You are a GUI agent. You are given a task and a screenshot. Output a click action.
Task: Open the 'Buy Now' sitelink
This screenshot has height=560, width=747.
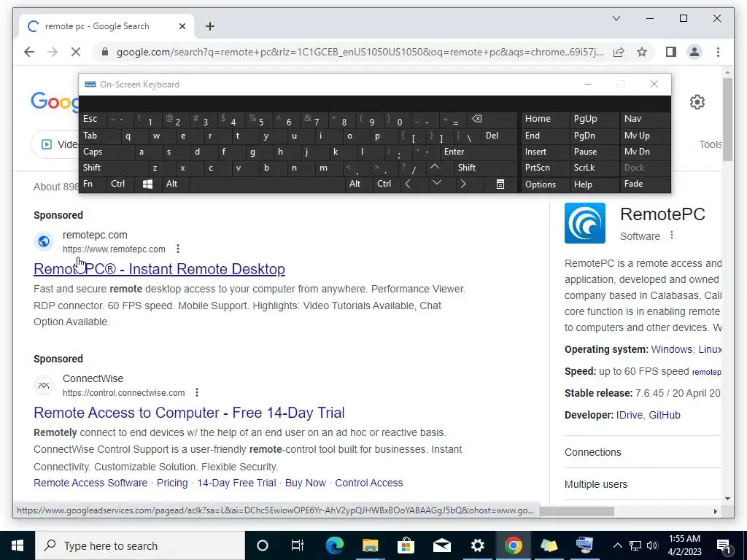click(306, 483)
